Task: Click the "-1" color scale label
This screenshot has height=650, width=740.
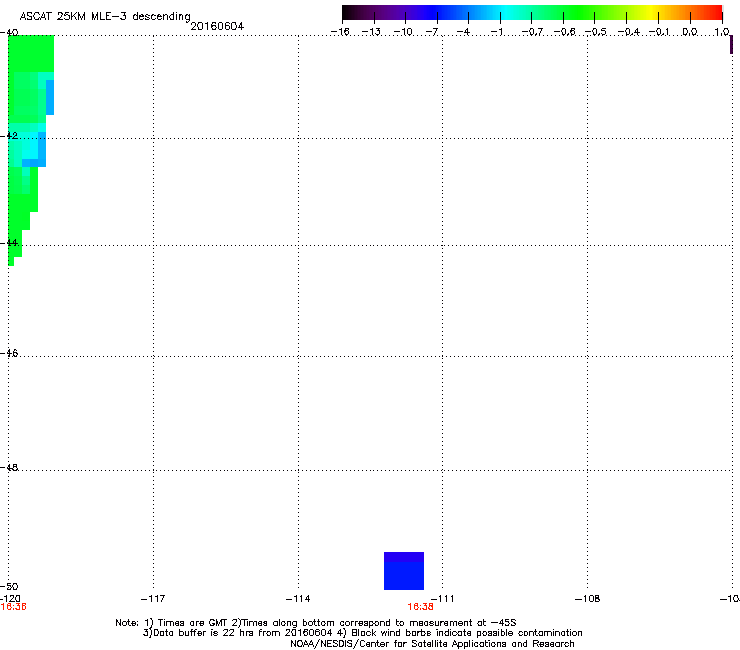Action: pyautogui.click(x=497, y=32)
